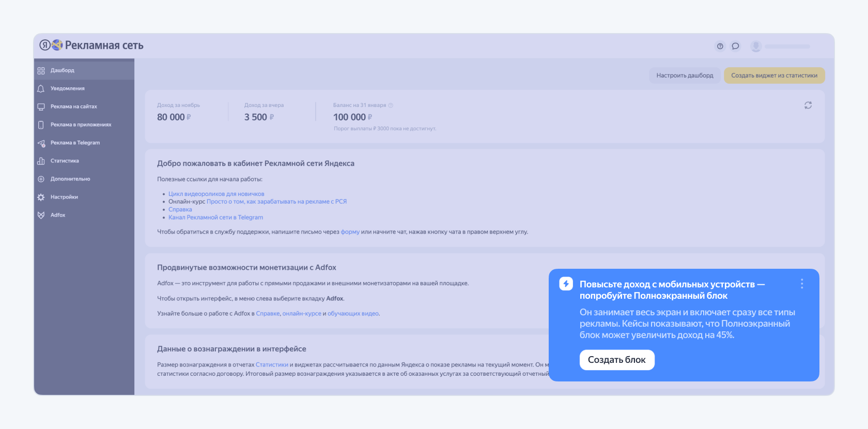Open Статистика in the sidebar
Screen dimensions: 868x429
pos(84,161)
